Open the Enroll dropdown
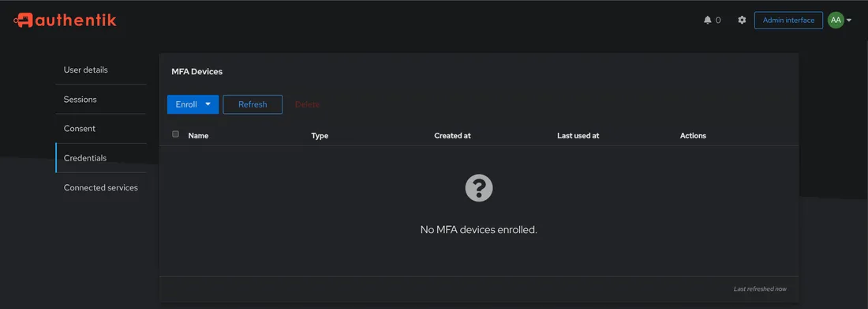 [x=193, y=104]
